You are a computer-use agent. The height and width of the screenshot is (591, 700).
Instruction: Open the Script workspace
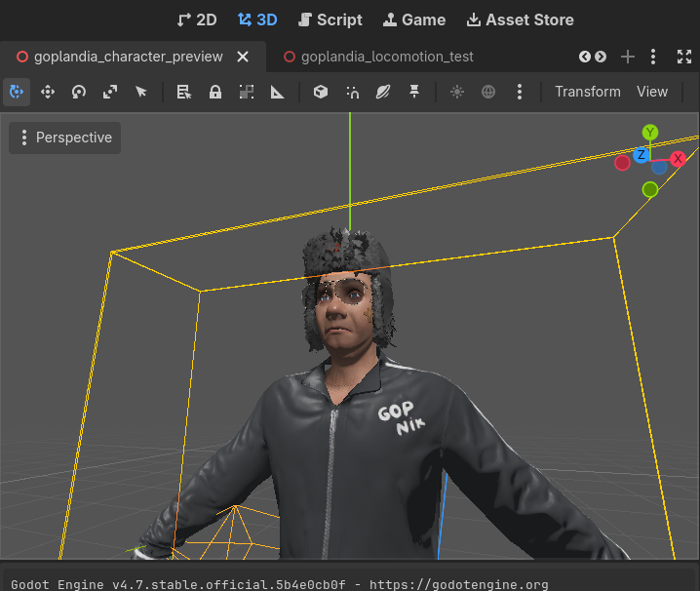click(x=330, y=20)
